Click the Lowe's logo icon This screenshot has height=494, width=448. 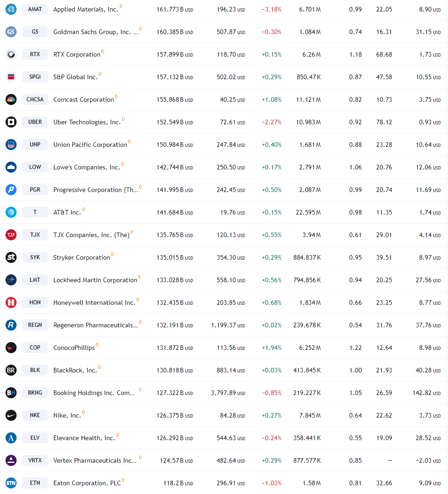point(11,167)
